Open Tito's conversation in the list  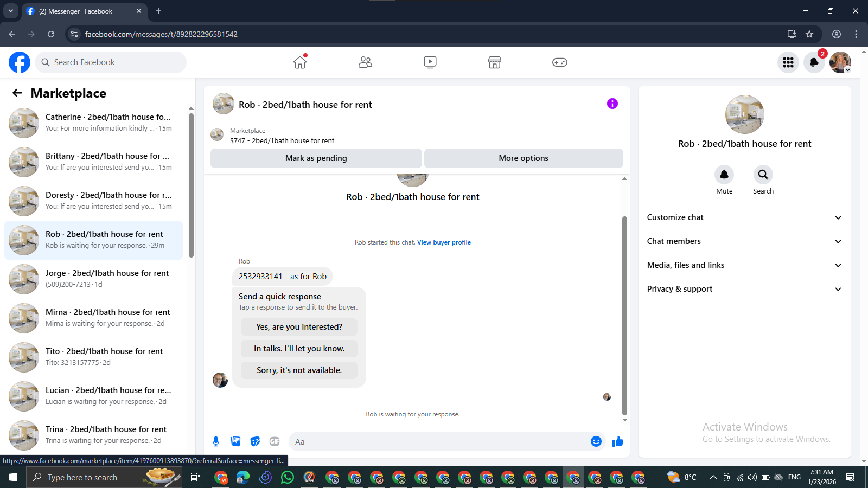93,357
